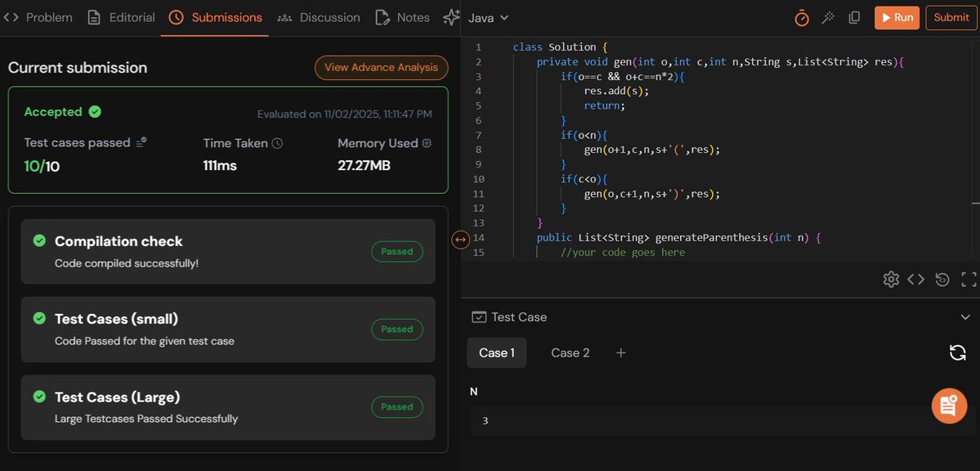Reset code using the history icon
980x471 pixels.
942,279
